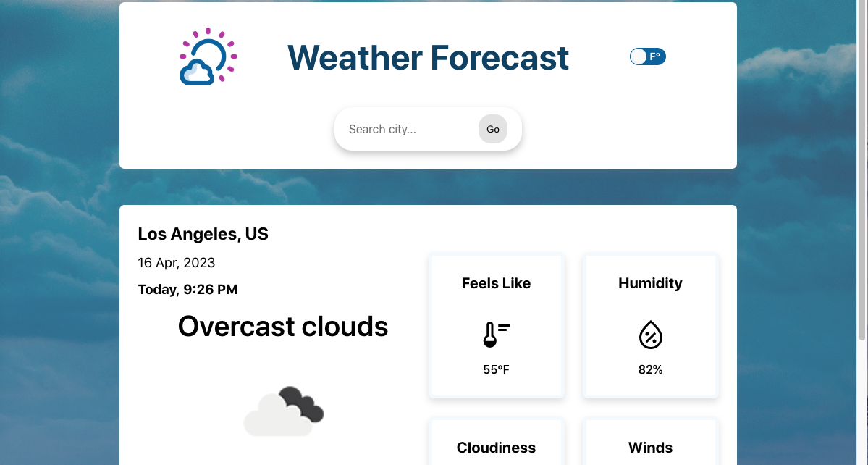
Task: Click the 55°F feels-like value
Action: [x=496, y=369]
